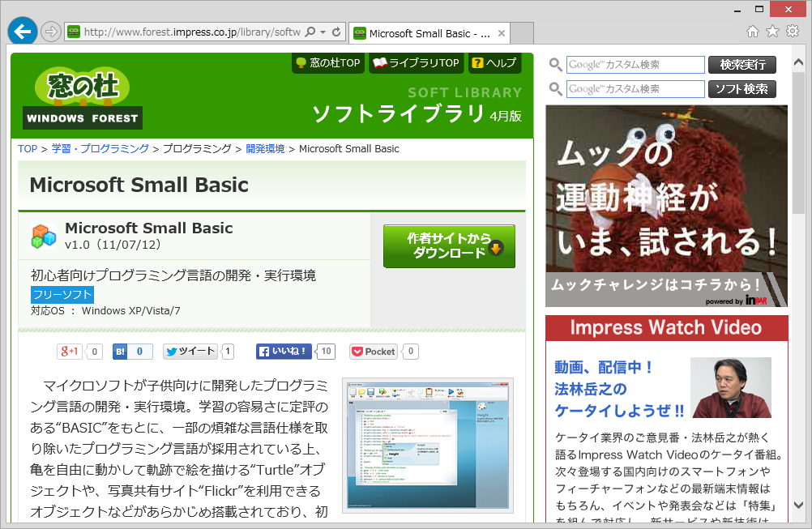Screen dimensions: 812x529
Task: Click the address bar URL field
Action: (x=191, y=32)
